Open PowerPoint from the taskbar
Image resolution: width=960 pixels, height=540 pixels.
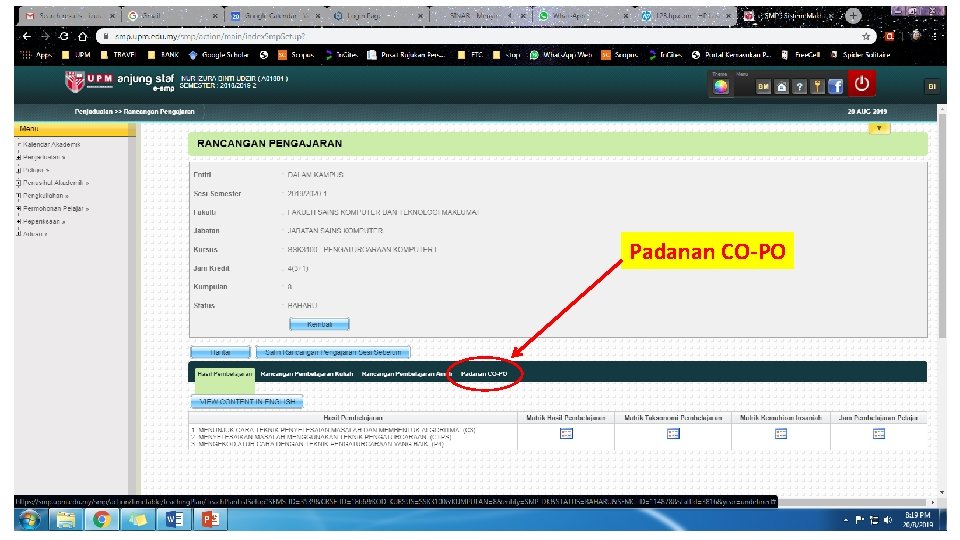(210, 520)
